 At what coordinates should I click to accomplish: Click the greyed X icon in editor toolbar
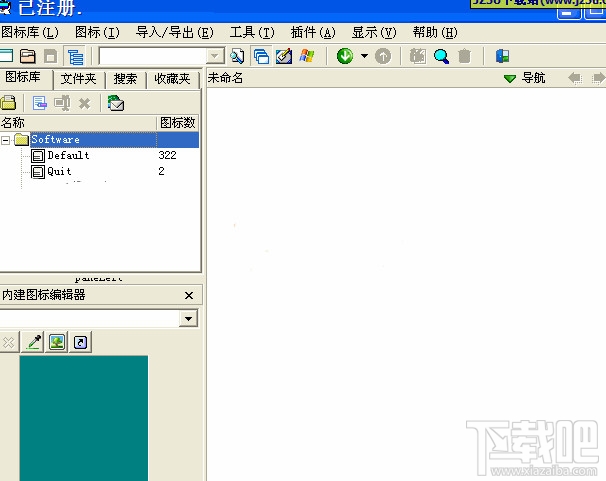(8, 343)
